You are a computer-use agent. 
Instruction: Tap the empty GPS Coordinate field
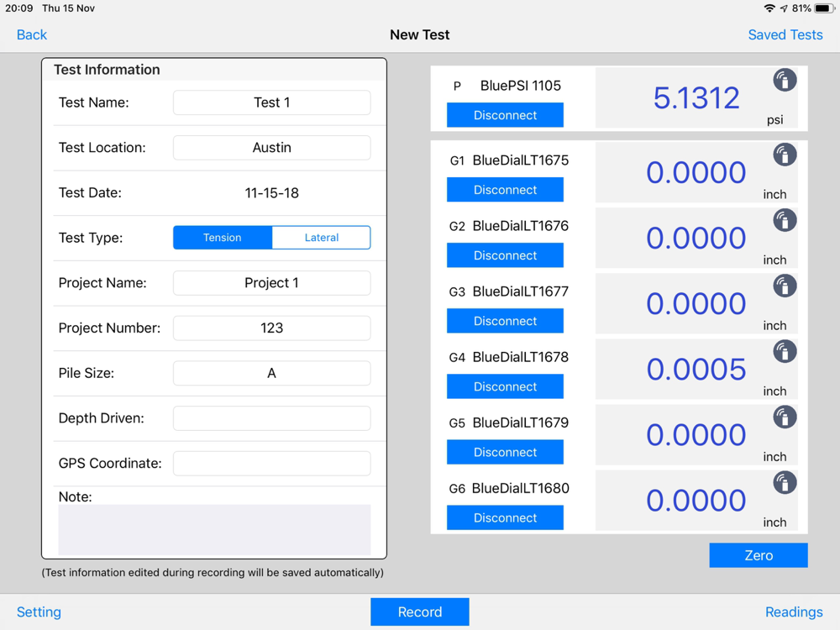pos(271,463)
